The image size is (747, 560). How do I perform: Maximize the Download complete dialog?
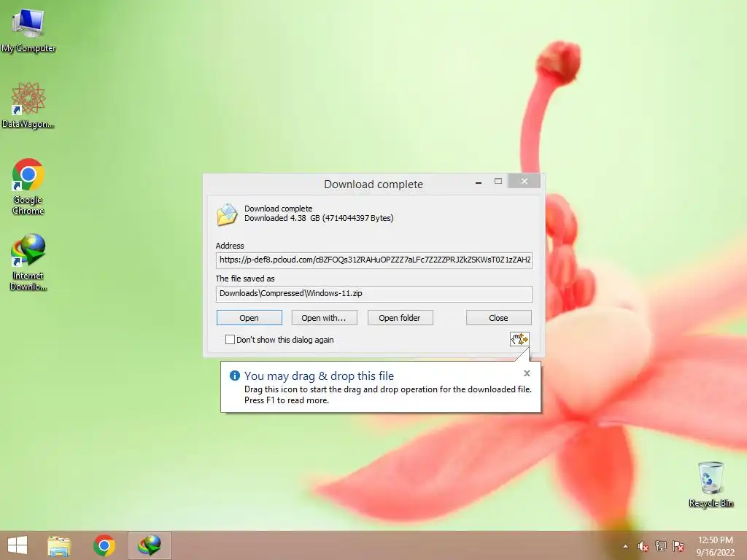[498, 182]
